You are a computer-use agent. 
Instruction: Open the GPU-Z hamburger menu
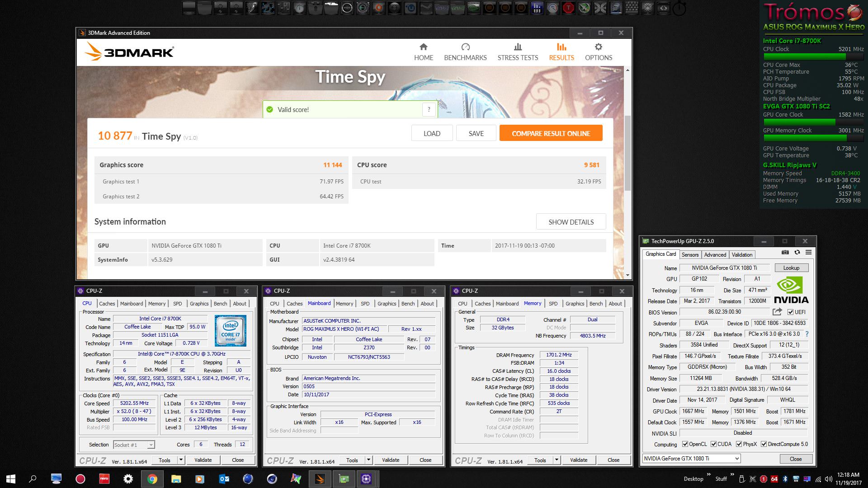(x=808, y=253)
